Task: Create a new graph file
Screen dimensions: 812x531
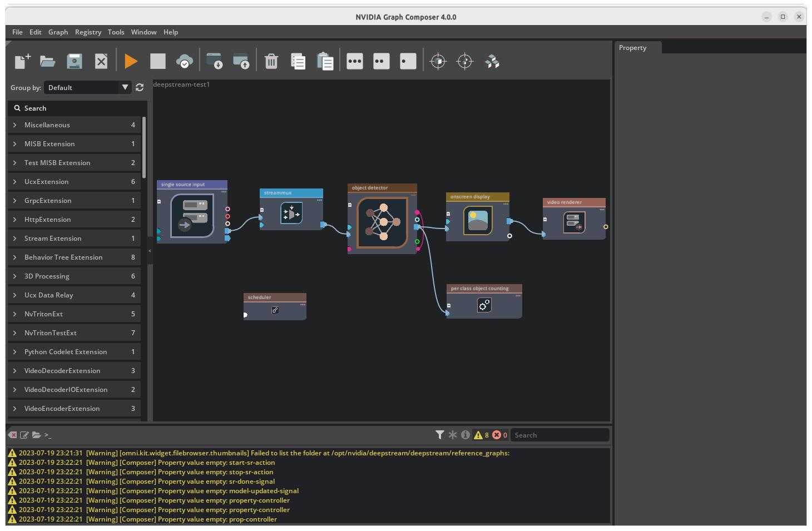Action: point(22,61)
